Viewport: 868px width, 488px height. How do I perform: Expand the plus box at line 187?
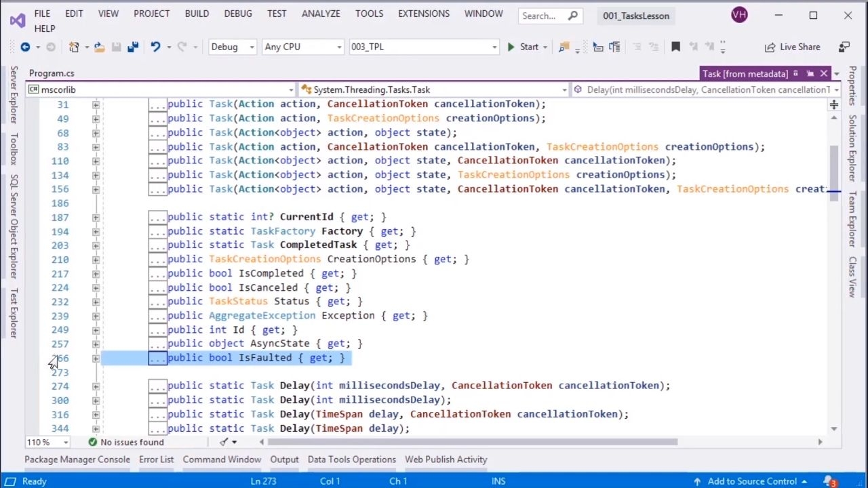(x=96, y=218)
